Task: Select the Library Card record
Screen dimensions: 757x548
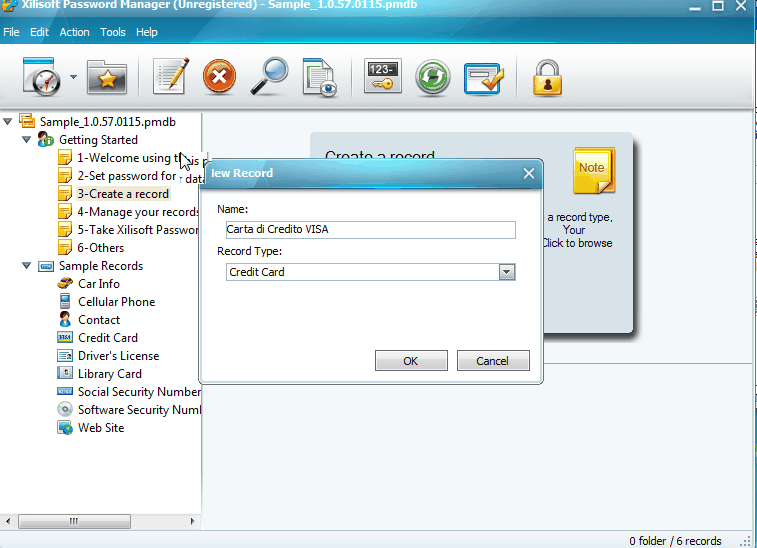Action: [x=110, y=374]
